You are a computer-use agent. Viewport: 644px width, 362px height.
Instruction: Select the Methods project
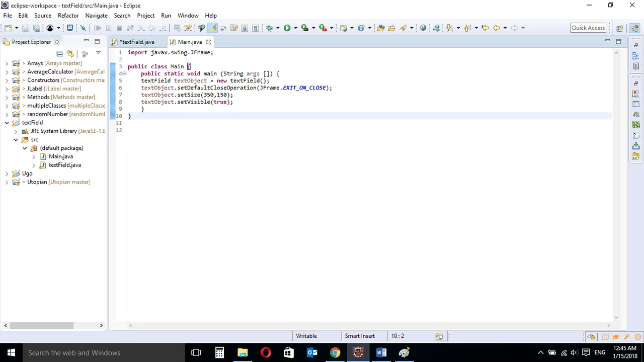(38, 97)
